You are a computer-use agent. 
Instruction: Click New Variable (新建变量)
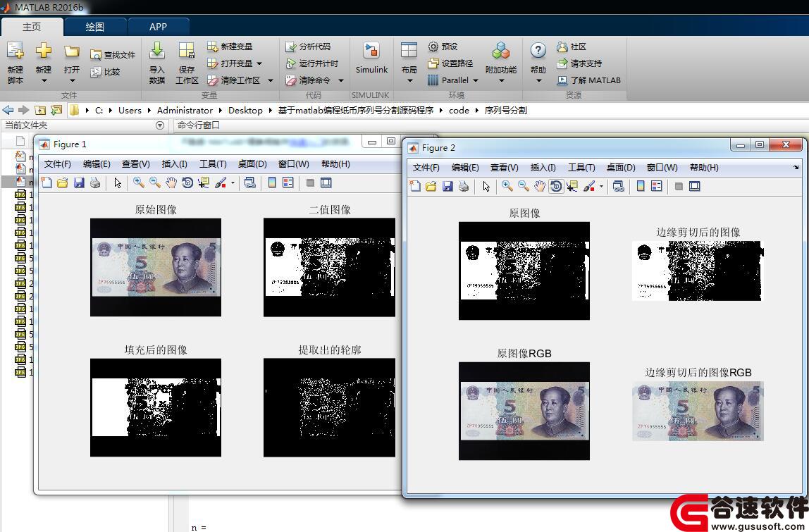pos(230,47)
